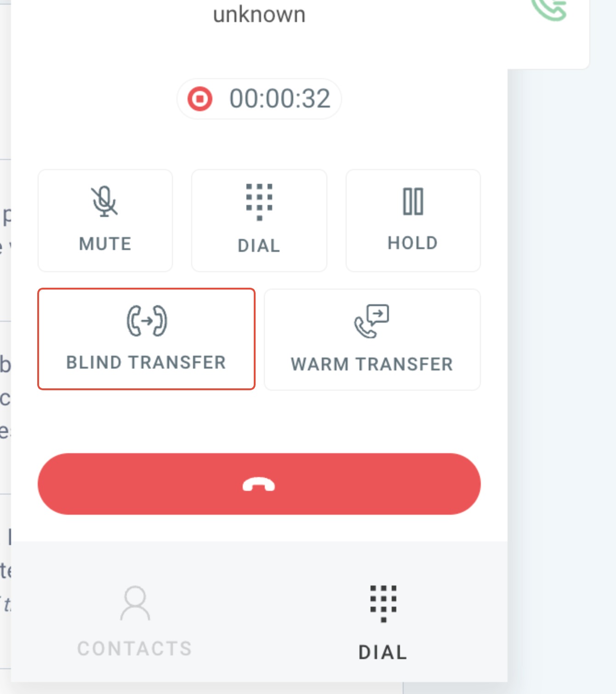The height and width of the screenshot is (694, 616).
Task: Click the 00:00:32 call timer
Action: 280,99
